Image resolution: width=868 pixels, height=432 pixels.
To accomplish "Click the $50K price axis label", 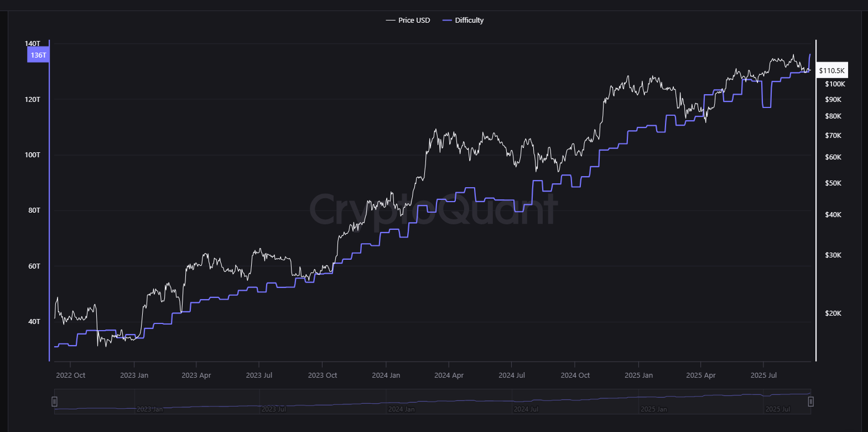I will click(833, 183).
